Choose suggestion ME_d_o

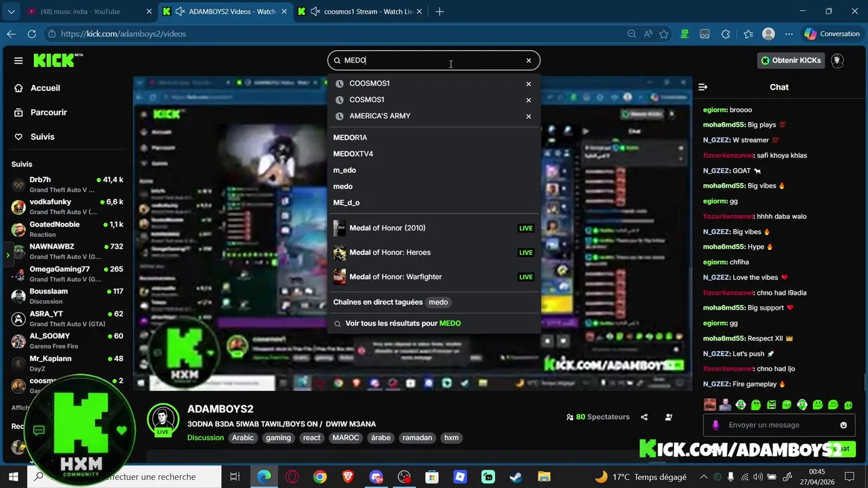pyautogui.click(x=347, y=203)
